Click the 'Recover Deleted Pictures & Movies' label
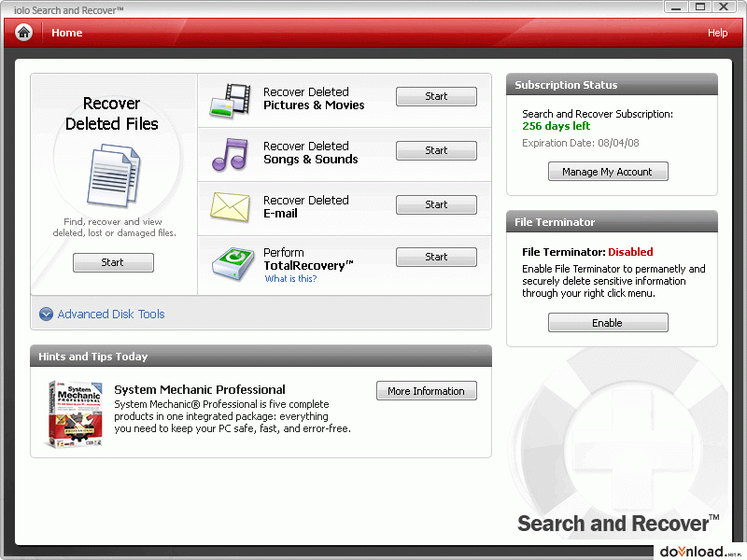The image size is (747, 560). pos(314,99)
